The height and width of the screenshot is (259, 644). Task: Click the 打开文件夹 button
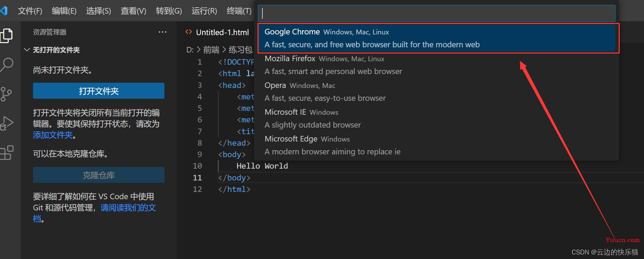pos(99,91)
